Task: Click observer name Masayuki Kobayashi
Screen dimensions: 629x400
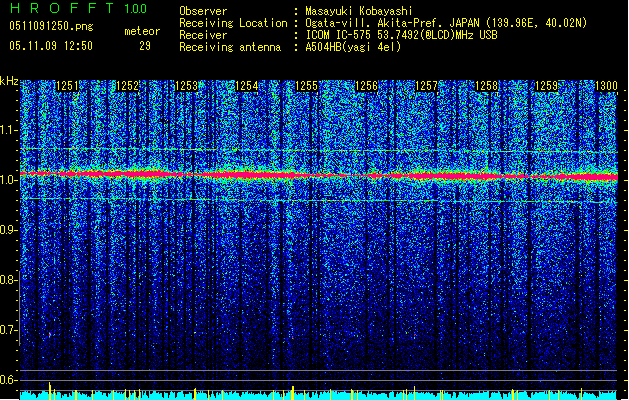Action: (359, 11)
